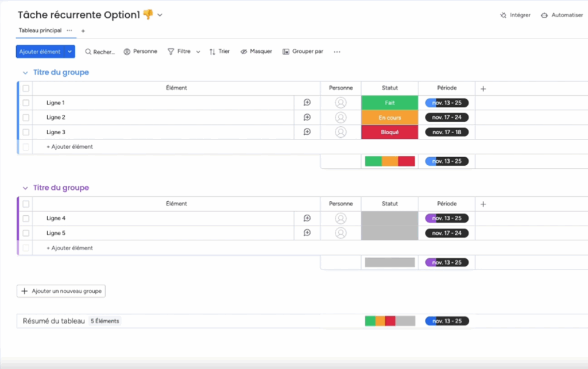
Task: Add a column in the first group
Action: [483, 89]
